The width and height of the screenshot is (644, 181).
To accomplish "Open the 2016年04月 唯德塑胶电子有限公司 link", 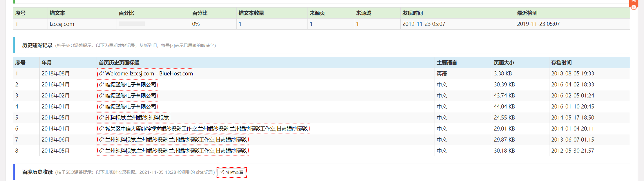I will (x=128, y=85).
